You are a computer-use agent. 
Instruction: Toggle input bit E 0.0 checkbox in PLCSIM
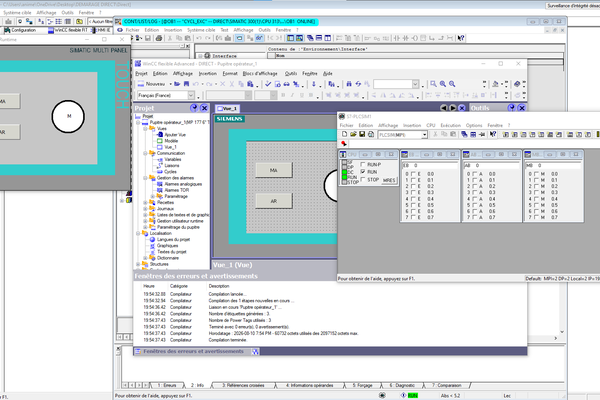413,174
